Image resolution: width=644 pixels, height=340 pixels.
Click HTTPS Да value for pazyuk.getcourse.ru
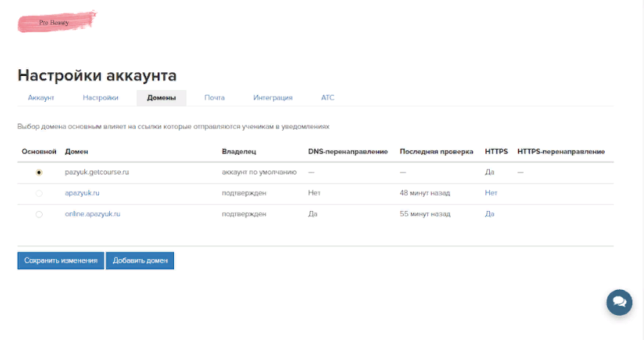[x=490, y=172]
